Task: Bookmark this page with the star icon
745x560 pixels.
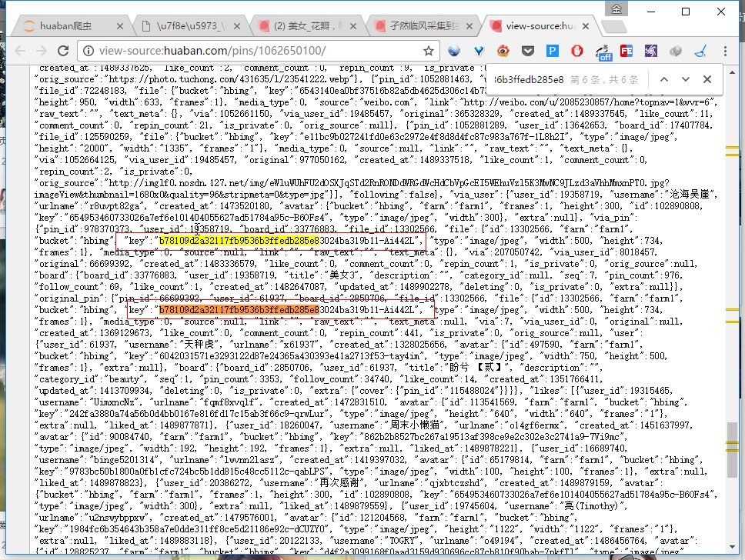Action: tap(429, 52)
